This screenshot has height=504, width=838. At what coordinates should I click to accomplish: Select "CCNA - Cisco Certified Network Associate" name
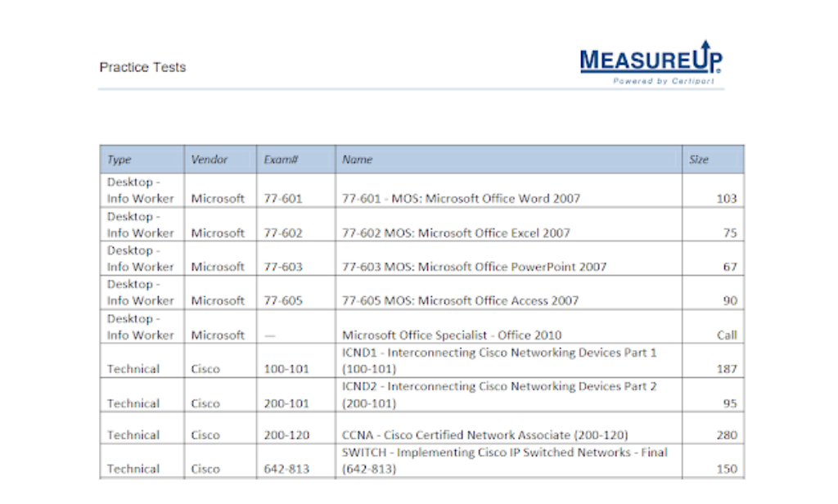pos(485,435)
